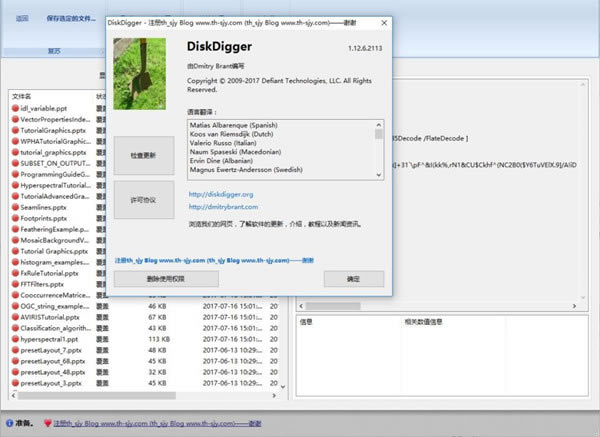Click red icon beside TutorialGraphics.pptx
This screenshot has width=600, height=437.
pos(15,130)
